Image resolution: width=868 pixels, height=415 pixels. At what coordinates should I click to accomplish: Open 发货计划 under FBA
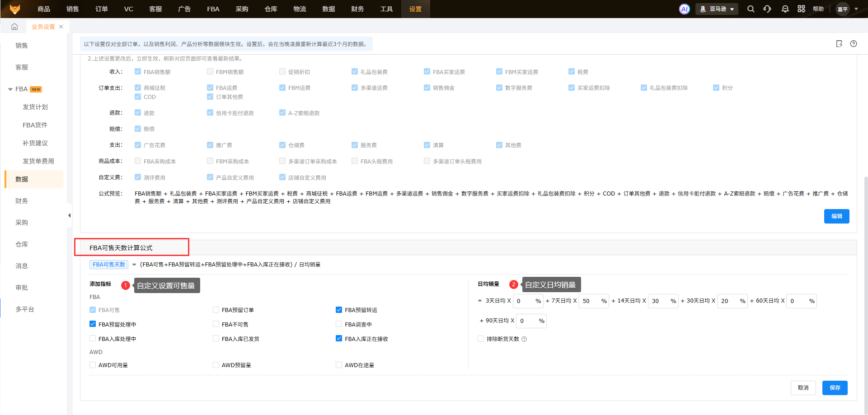point(35,107)
